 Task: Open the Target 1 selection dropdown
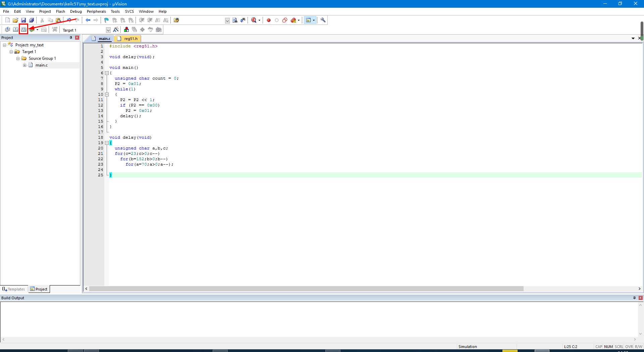[108, 30]
